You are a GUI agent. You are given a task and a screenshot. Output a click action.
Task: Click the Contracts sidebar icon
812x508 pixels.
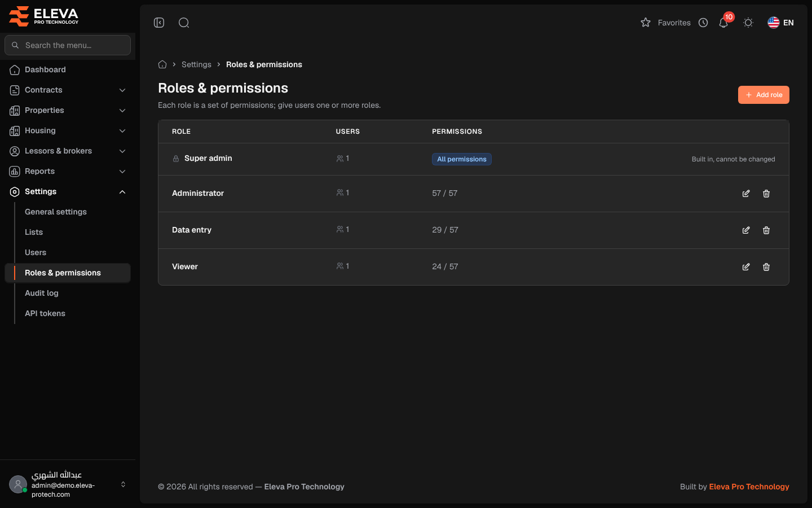[15, 90]
